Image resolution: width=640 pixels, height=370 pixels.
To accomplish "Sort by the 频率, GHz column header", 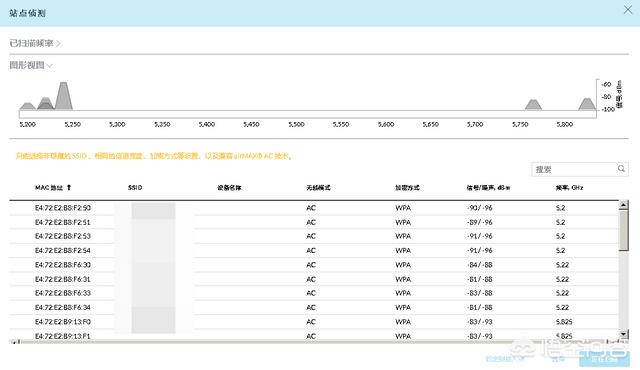I will 569,188.
